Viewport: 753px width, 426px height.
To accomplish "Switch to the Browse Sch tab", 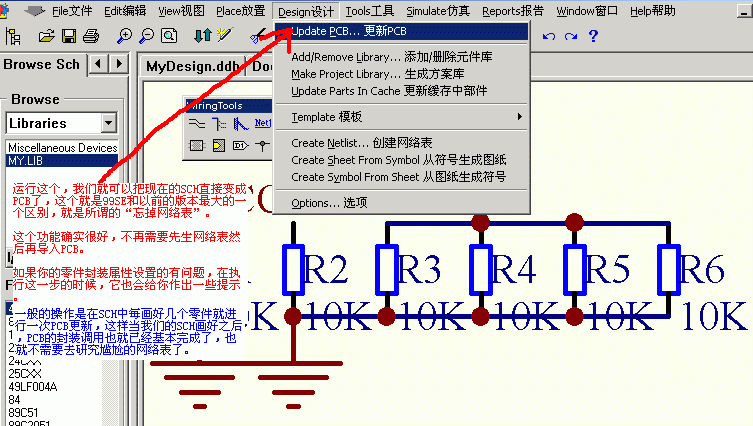I will tap(42, 64).
